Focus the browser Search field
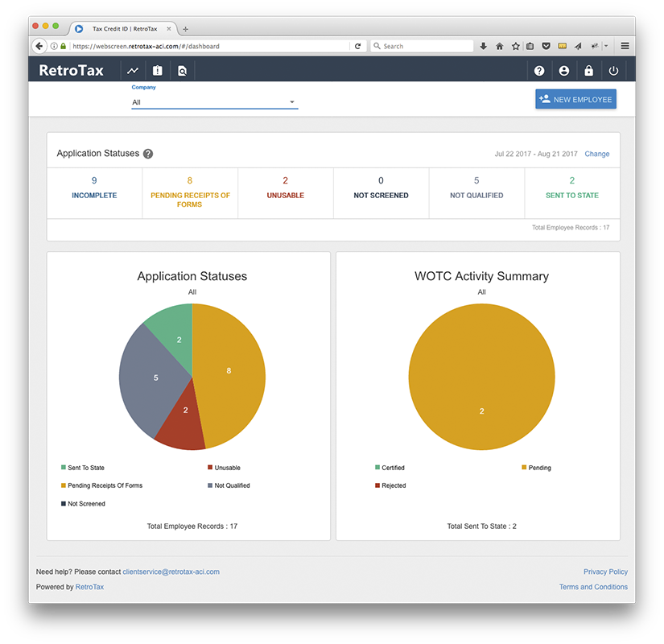The image size is (664, 644). point(423,46)
